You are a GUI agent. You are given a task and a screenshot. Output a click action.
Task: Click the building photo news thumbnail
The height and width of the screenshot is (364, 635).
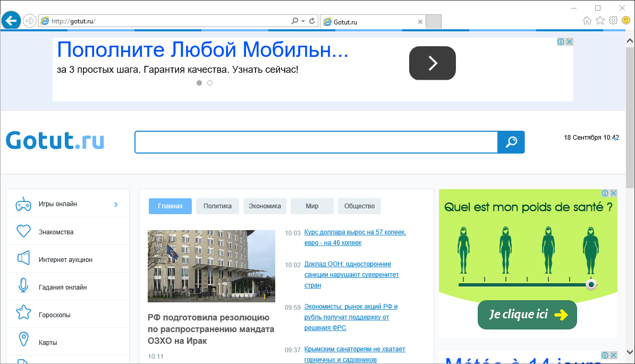211,266
